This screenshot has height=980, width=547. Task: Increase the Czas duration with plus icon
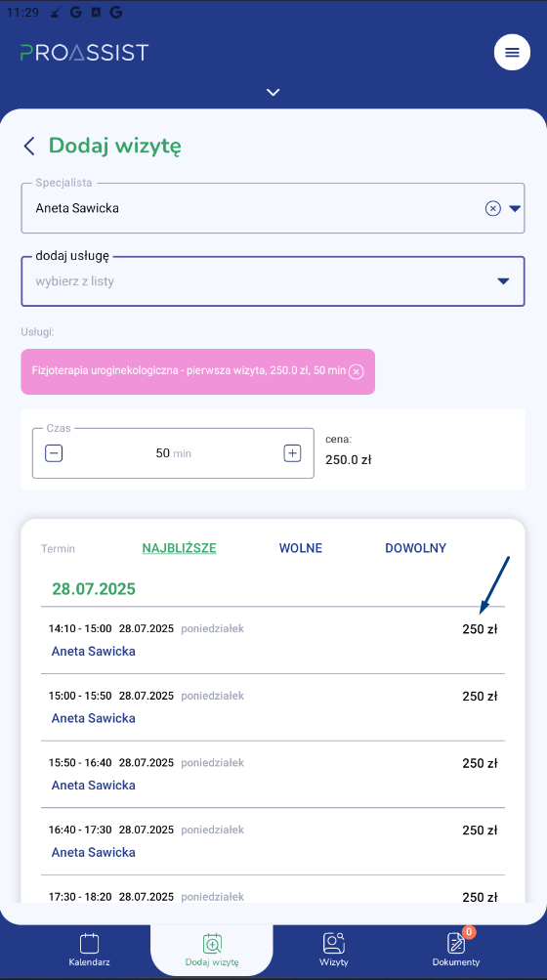click(x=292, y=453)
